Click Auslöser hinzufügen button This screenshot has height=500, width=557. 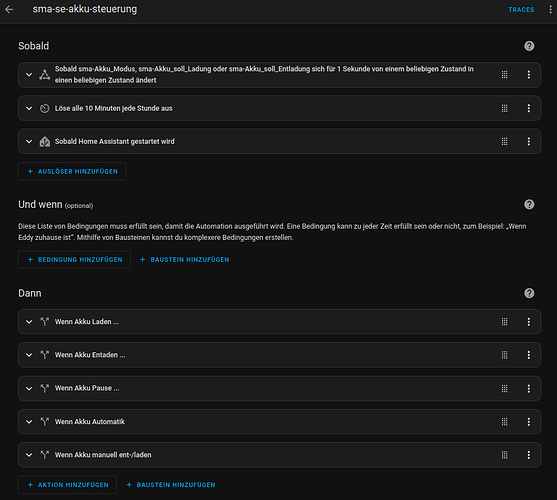tap(72, 172)
